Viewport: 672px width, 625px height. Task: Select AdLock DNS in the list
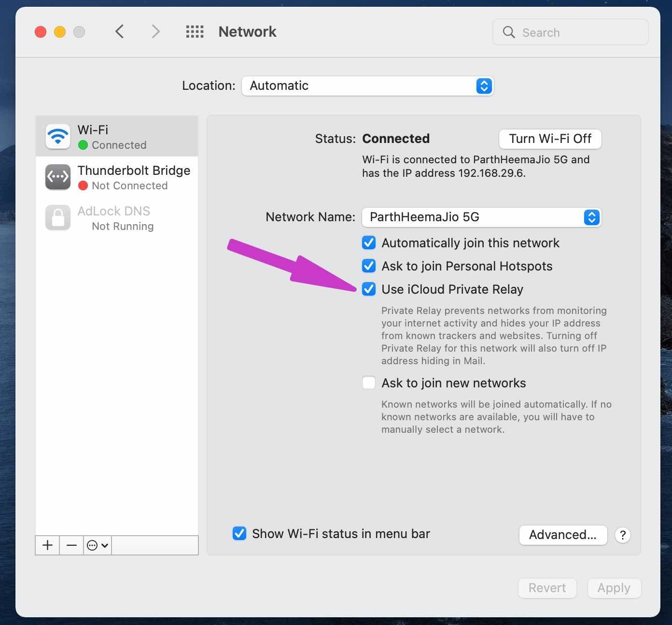coord(117,217)
